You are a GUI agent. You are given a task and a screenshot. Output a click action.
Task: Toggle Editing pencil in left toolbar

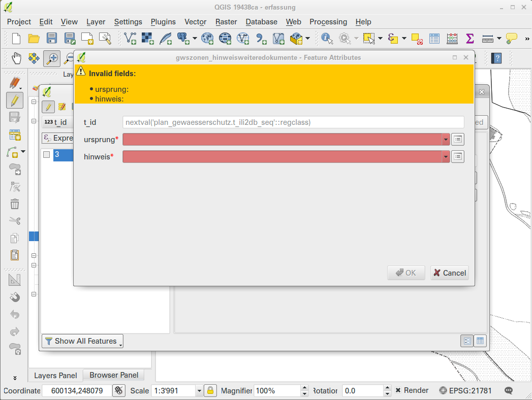pyautogui.click(x=15, y=101)
